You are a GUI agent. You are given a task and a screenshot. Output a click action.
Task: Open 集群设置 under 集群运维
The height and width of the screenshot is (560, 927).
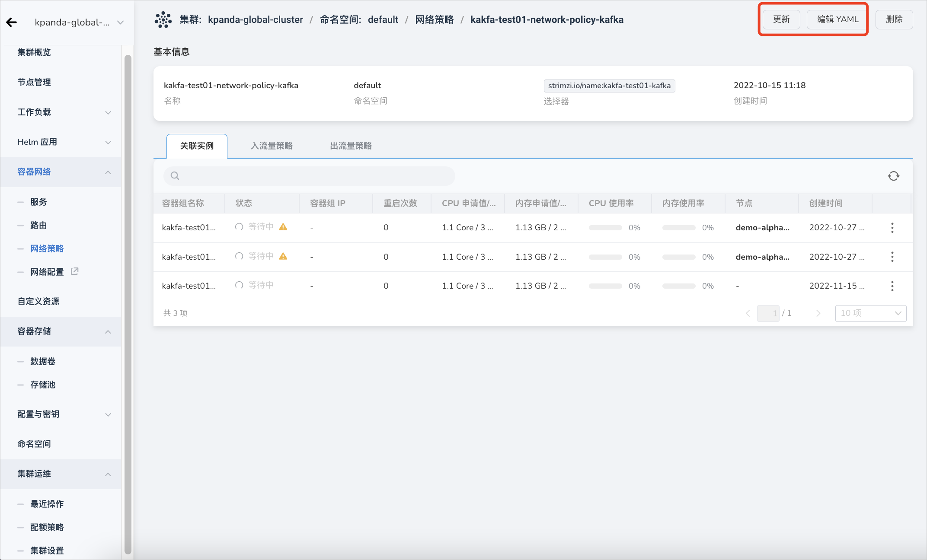point(47,551)
